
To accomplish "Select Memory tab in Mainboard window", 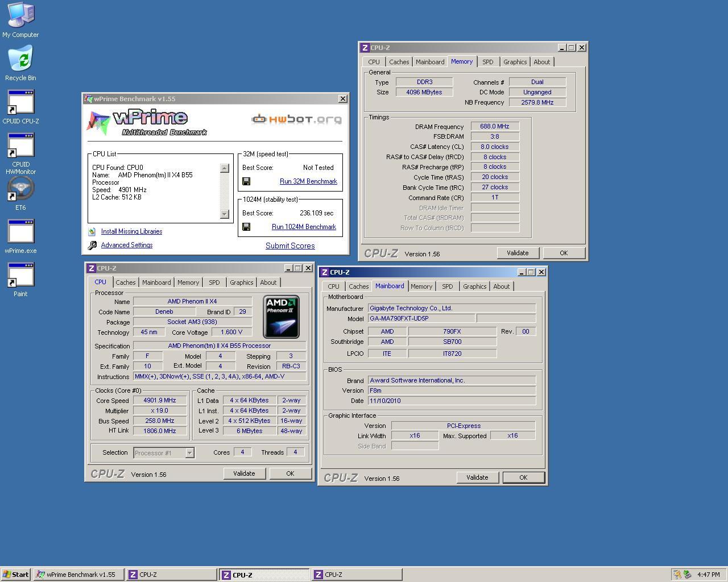I will (421, 286).
